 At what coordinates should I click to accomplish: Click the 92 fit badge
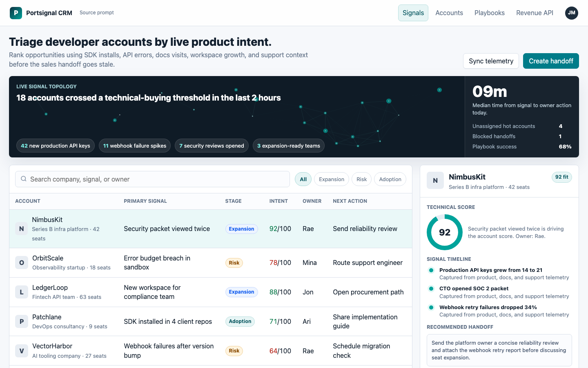pos(562,177)
